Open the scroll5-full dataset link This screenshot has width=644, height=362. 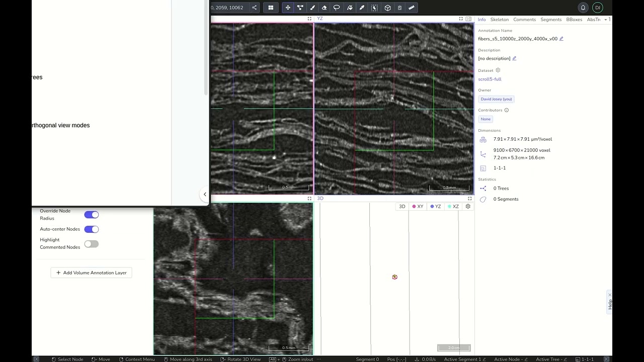point(490,79)
